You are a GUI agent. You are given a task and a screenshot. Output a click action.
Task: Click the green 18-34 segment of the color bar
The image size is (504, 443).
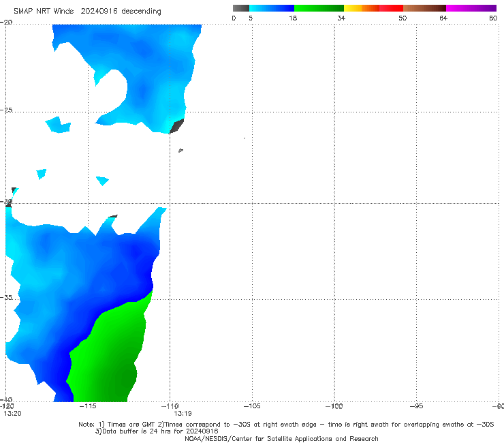tap(319, 8)
